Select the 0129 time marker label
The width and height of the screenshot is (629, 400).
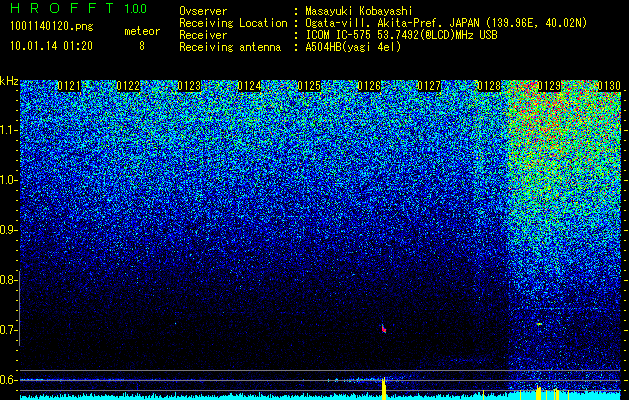[549, 86]
